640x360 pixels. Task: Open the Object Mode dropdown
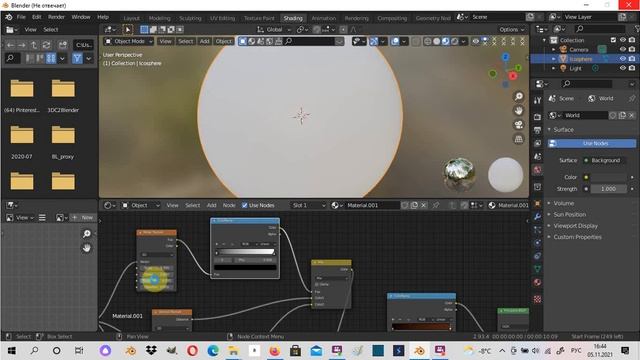click(129, 41)
